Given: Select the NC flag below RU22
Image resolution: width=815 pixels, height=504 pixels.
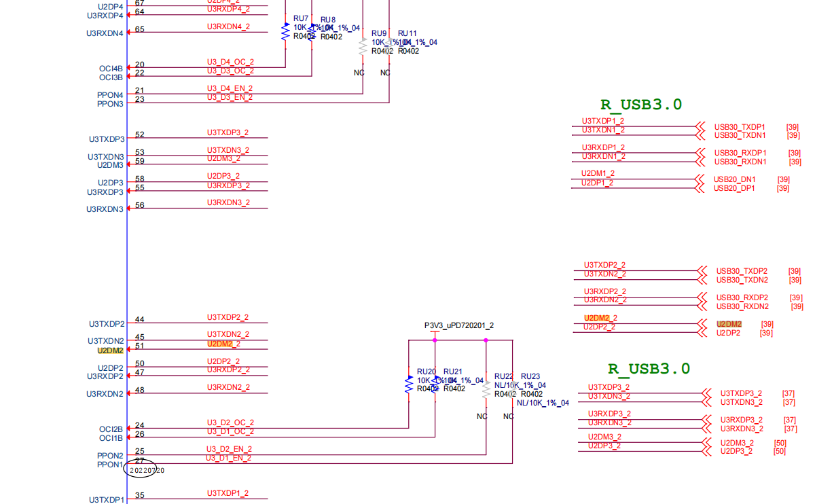Looking at the screenshot, I should point(482,416).
